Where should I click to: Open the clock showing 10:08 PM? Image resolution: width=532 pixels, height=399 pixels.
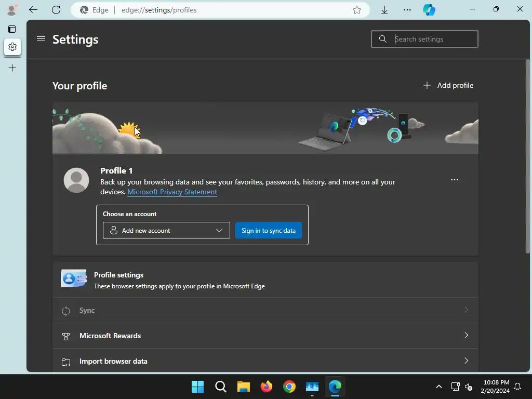point(495,387)
